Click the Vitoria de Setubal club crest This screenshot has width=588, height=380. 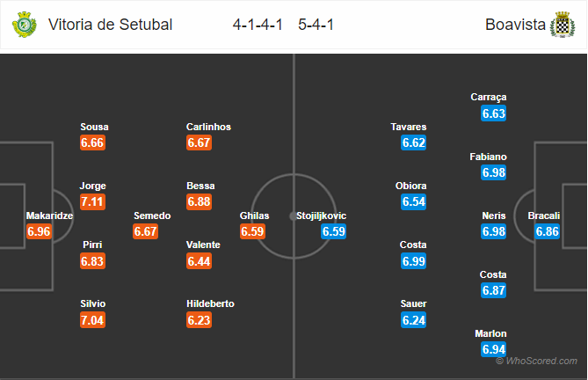pos(25,25)
